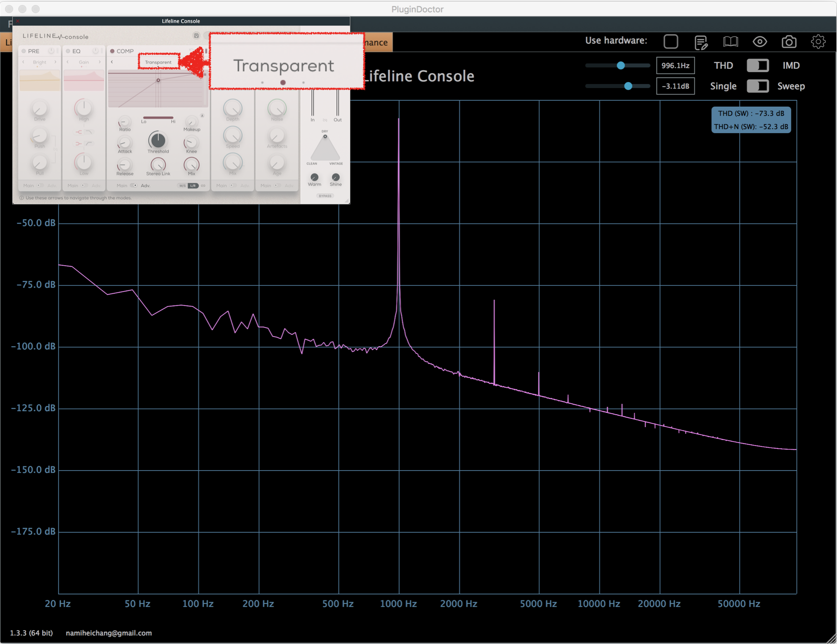Toggle PRE Main/Adv. switch
The image size is (837, 644).
click(40, 185)
